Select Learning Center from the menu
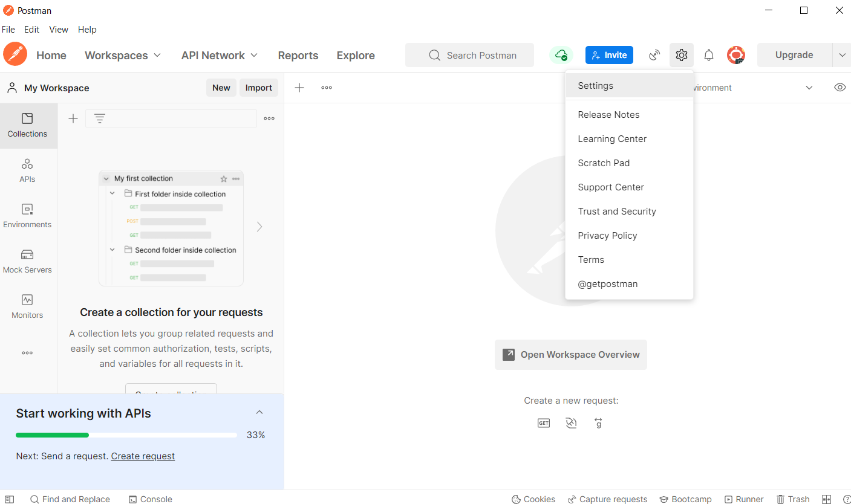Viewport: 851px width, 504px height. (629, 139)
